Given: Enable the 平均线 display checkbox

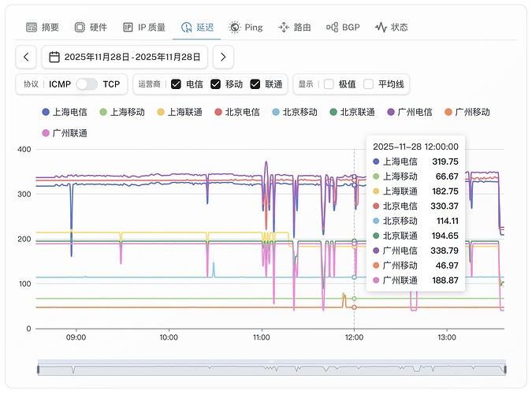Looking at the screenshot, I should pyautogui.click(x=369, y=84).
